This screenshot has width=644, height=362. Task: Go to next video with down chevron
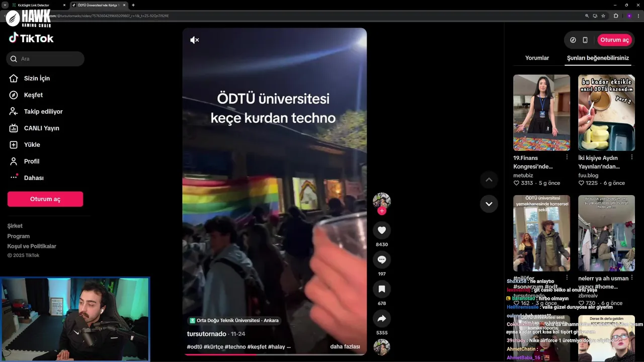pos(489,204)
